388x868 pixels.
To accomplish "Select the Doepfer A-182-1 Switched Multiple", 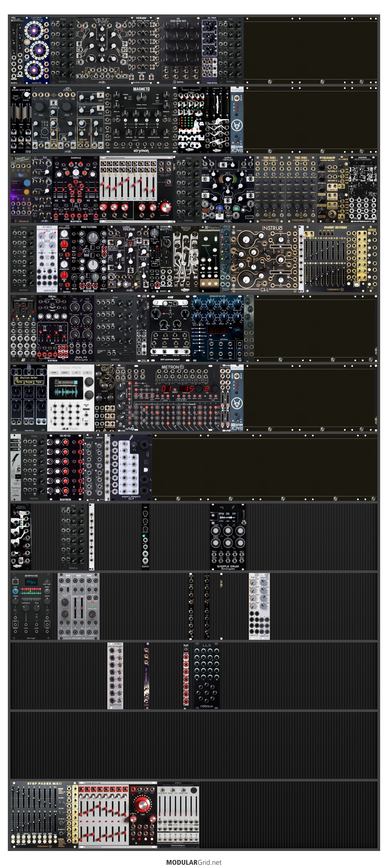I will pyautogui.click(x=115, y=676).
